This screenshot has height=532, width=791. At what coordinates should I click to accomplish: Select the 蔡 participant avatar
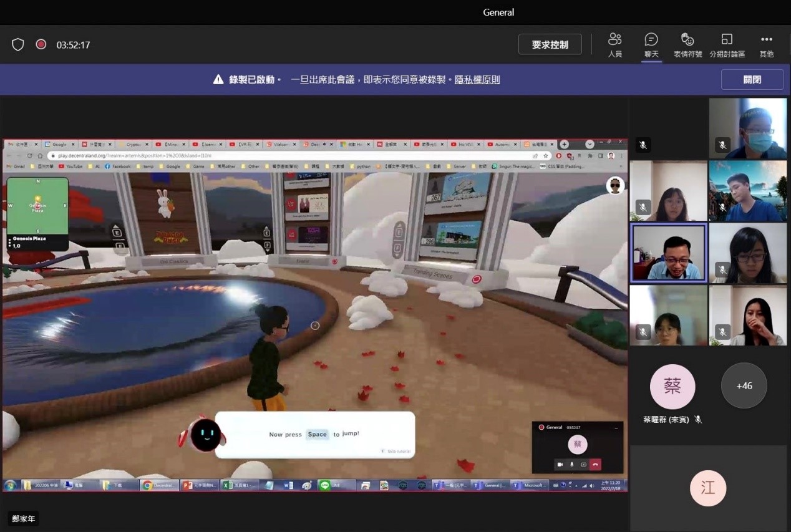[x=672, y=387]
